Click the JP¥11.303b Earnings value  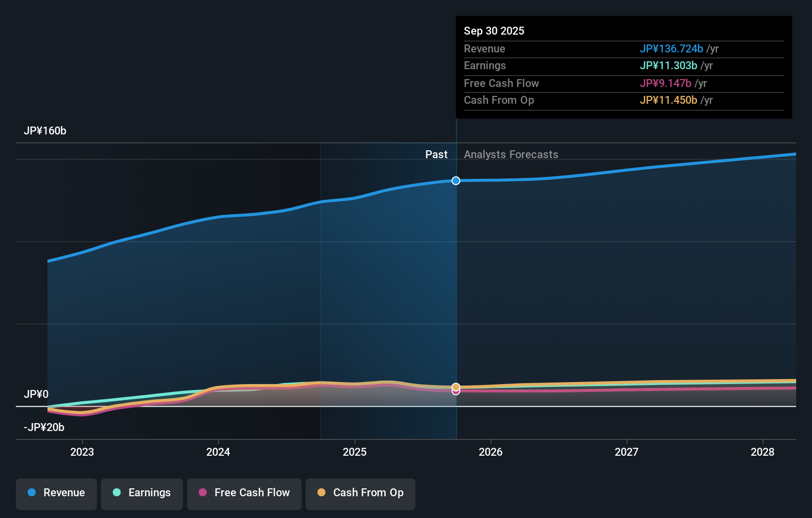(x=669, y=65)
